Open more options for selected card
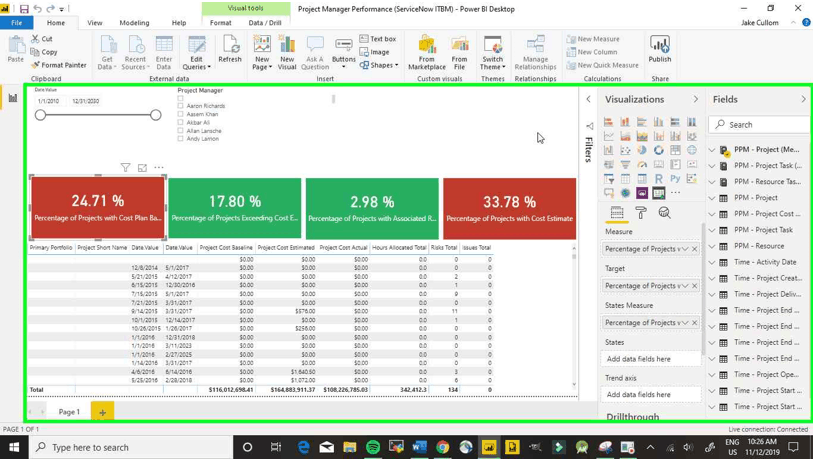 click(159, 167)
